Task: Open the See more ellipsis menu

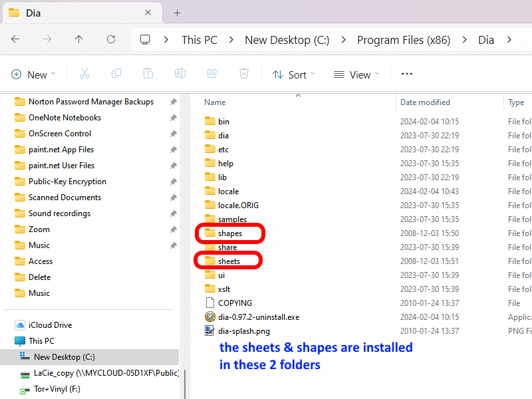Action: pos(407,74)
